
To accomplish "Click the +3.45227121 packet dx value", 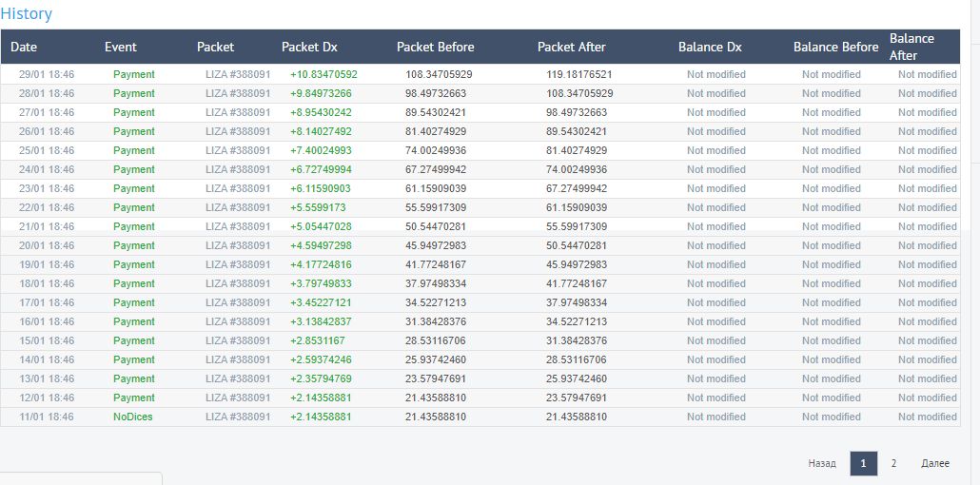I will pyautogui.click(x=321, y=302).
